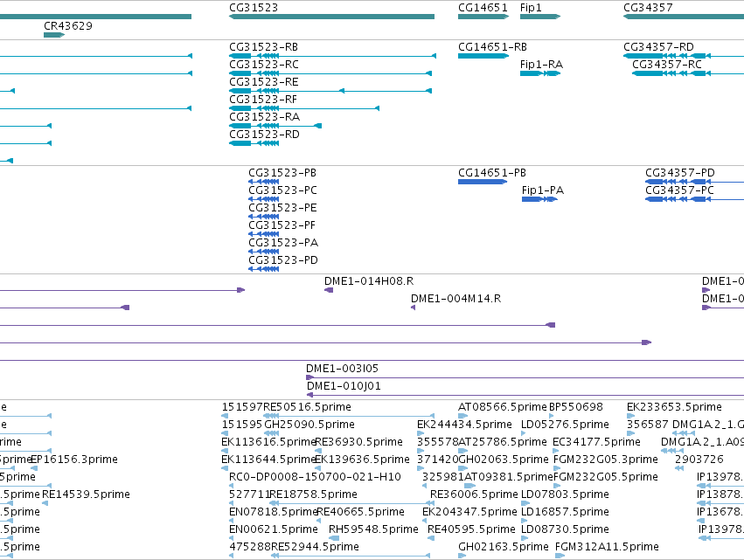The height and width of the screenshot is (560, 744).
Task: Open EST GH02063.5prime
Action: pos(504,460)
